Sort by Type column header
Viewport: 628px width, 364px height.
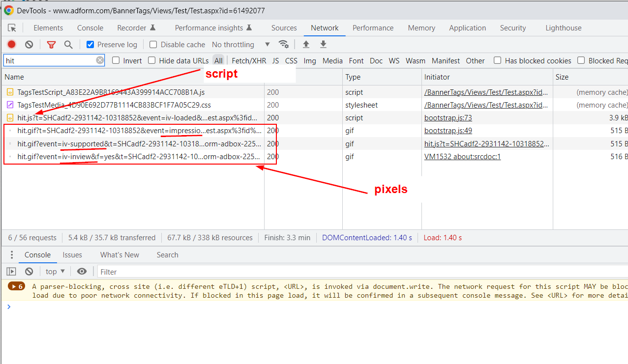(382, 77)
